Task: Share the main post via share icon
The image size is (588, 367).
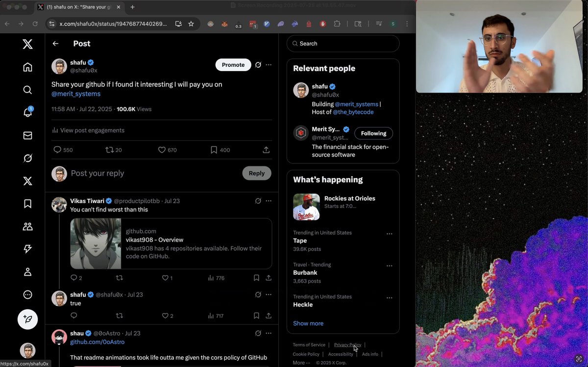Action: click(266, 150)
